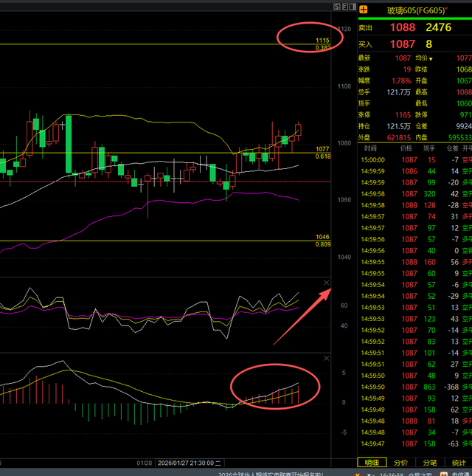This screenshot has height=476, width=472.
Task: Click the Fibonacci level label 1115
Action: (x=322, y=41)
